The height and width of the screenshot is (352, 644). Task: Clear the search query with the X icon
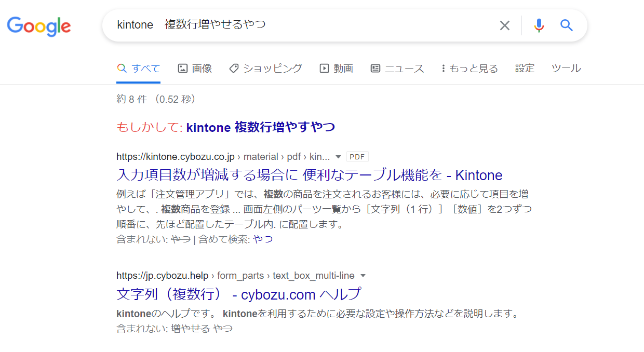[x=504, y=24]
